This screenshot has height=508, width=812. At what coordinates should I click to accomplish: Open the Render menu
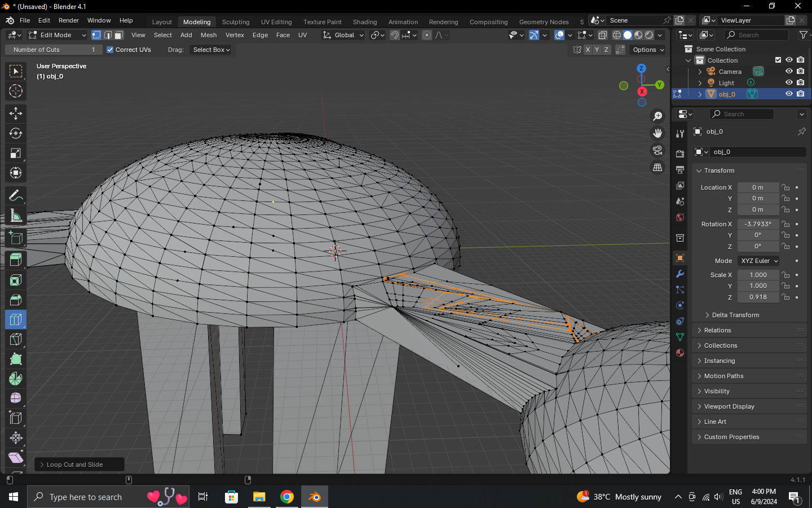pos(69,20)
